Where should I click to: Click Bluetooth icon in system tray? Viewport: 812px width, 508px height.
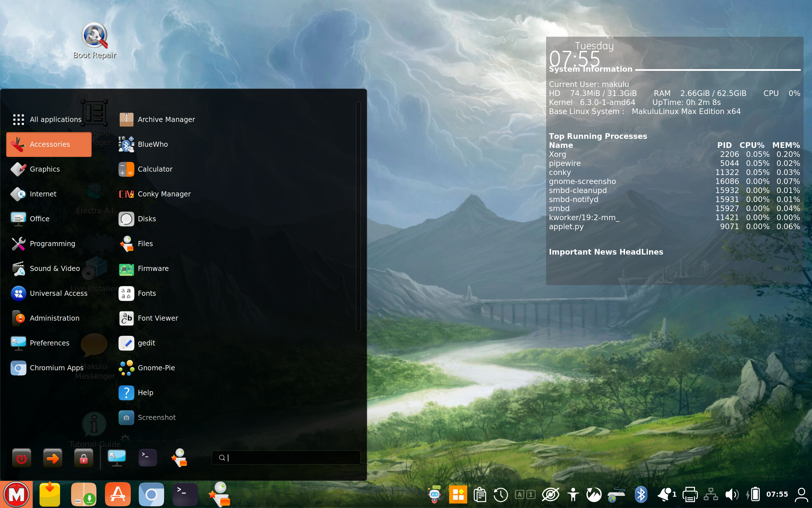641,494
